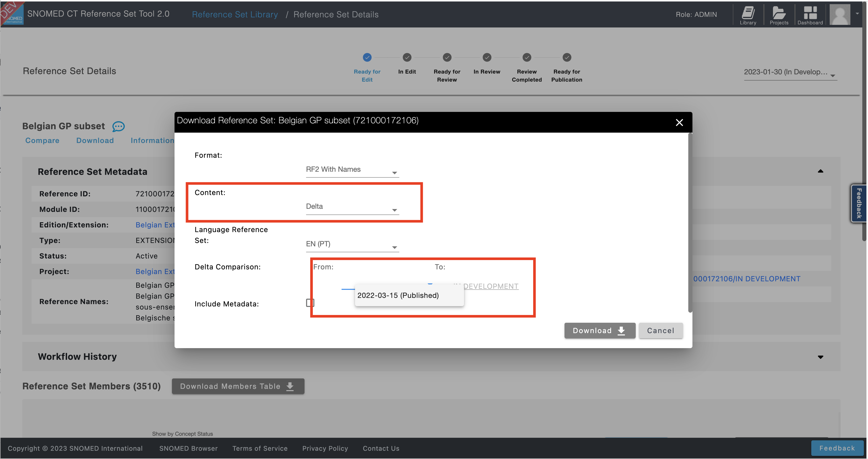The width and height of the screenshot is (868, 459).
Task: Click the Feedback button in footer
Action: pos(837,448)
